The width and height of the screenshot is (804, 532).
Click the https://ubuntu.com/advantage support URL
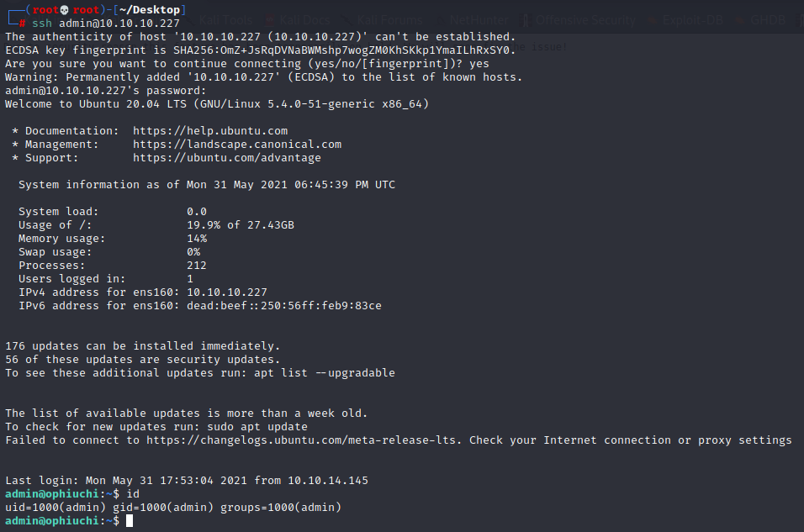pyautogui.click(x=227, y=157)
